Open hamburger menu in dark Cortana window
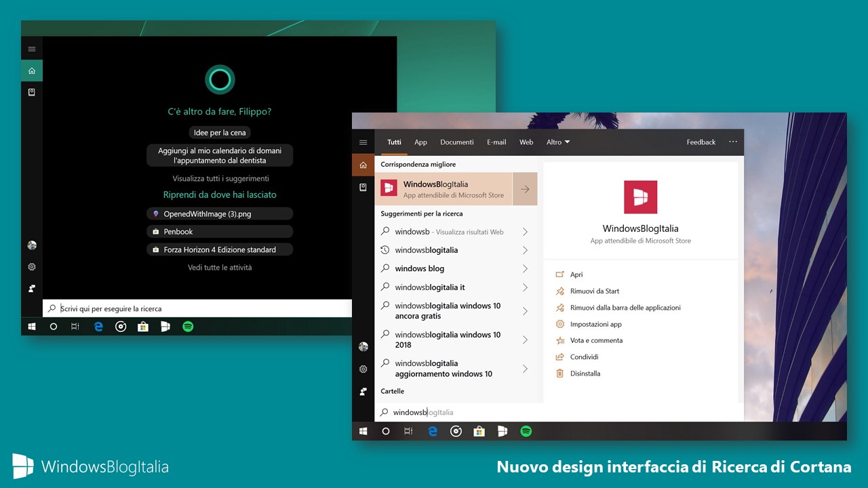Screen dimensions: 868x488 32,49
